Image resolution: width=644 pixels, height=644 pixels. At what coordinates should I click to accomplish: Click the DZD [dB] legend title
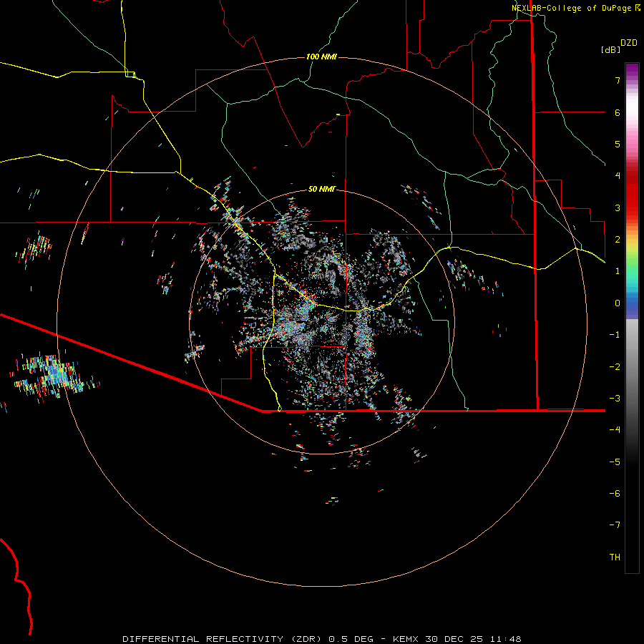pyautogui.click(x=618, y=46)
